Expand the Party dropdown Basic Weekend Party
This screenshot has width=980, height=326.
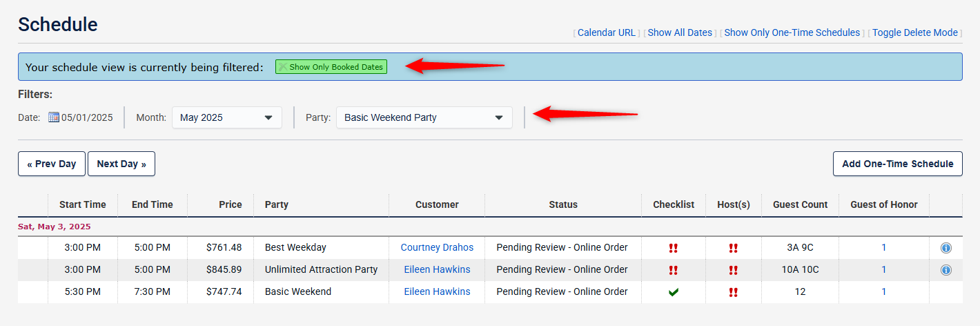(424, 117)
